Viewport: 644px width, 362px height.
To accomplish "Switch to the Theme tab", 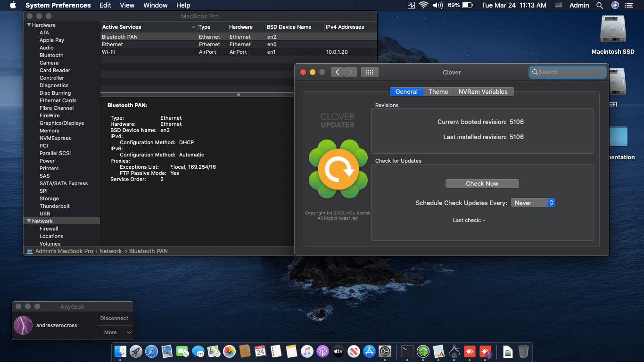I will point(438,91).
